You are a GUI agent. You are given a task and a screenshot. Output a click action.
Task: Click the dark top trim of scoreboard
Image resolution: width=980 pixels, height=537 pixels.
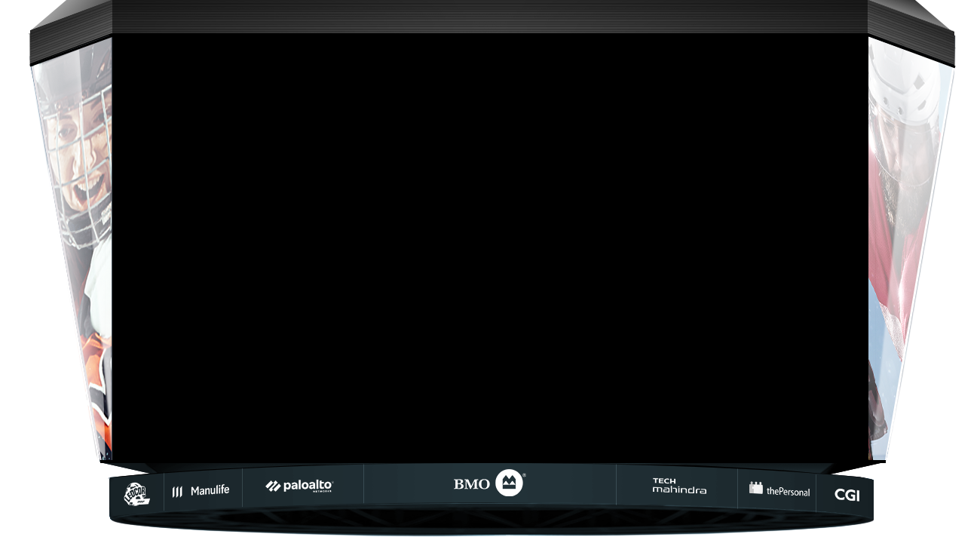pyautogui.click(x=490, y=17)
